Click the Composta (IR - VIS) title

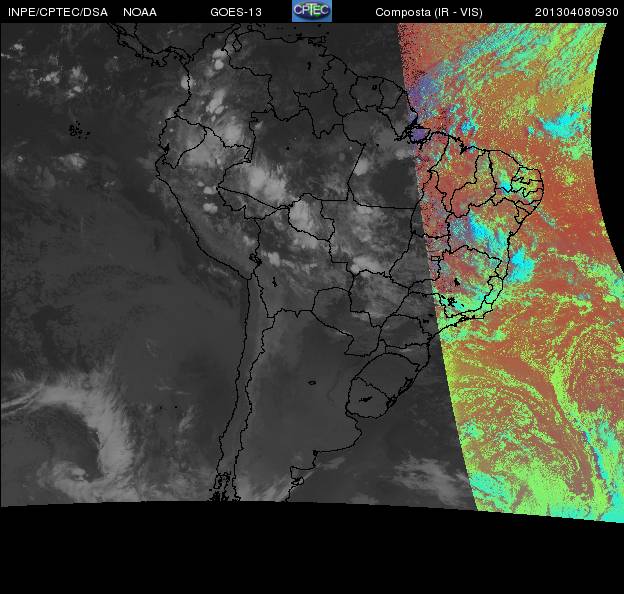(x=429, y=12)
